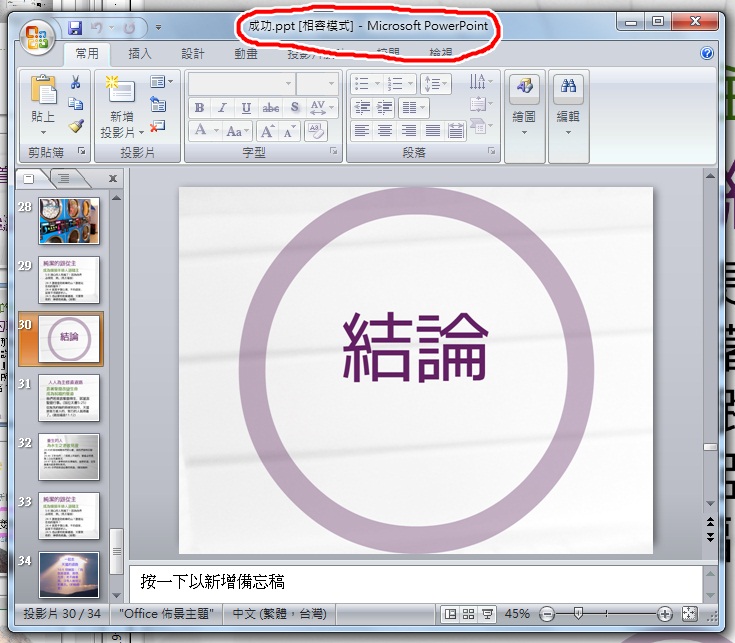Click Shrink Font size icon
735x643 pixels.
pos(289,131)
